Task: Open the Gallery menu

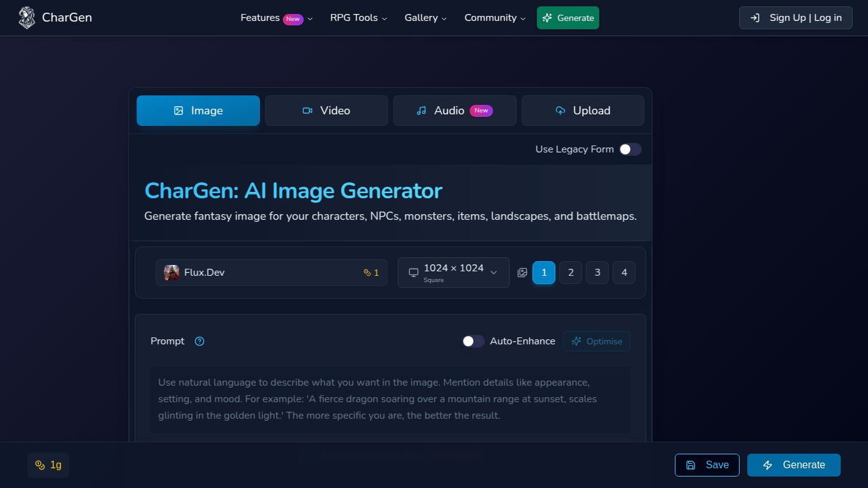Action: (425, 18)
